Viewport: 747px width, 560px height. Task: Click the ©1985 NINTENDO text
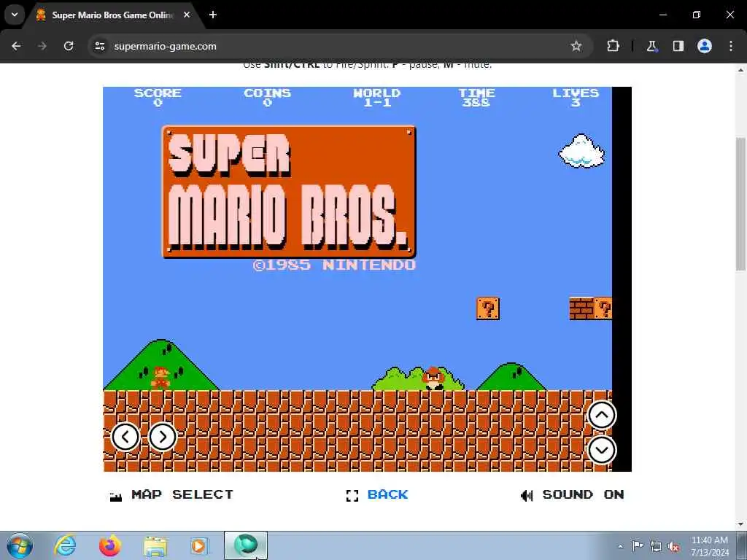tap(334, 265)
